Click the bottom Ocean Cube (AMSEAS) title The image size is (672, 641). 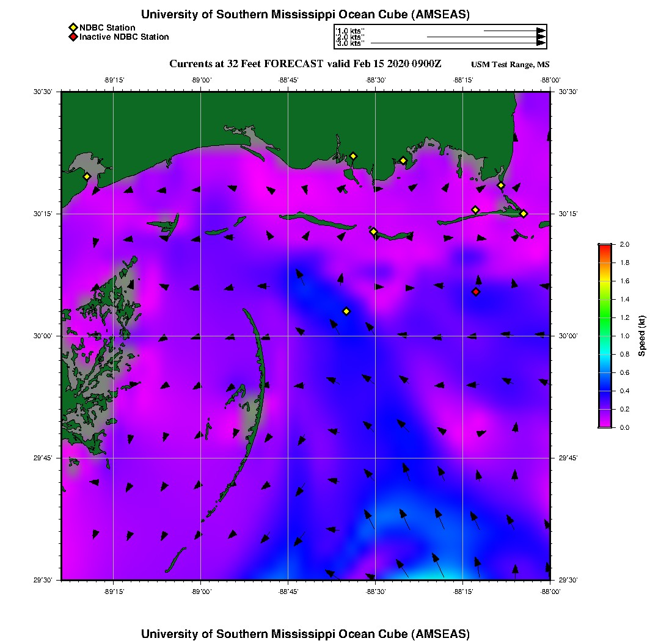305,633
